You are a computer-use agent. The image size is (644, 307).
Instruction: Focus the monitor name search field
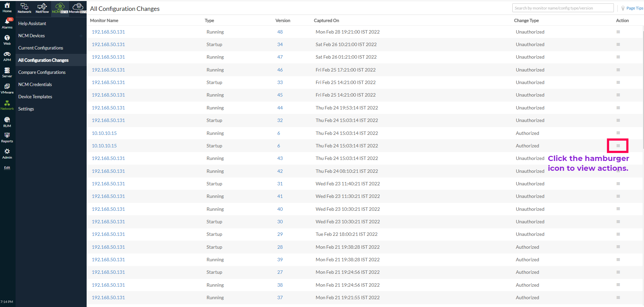[562, 8]
